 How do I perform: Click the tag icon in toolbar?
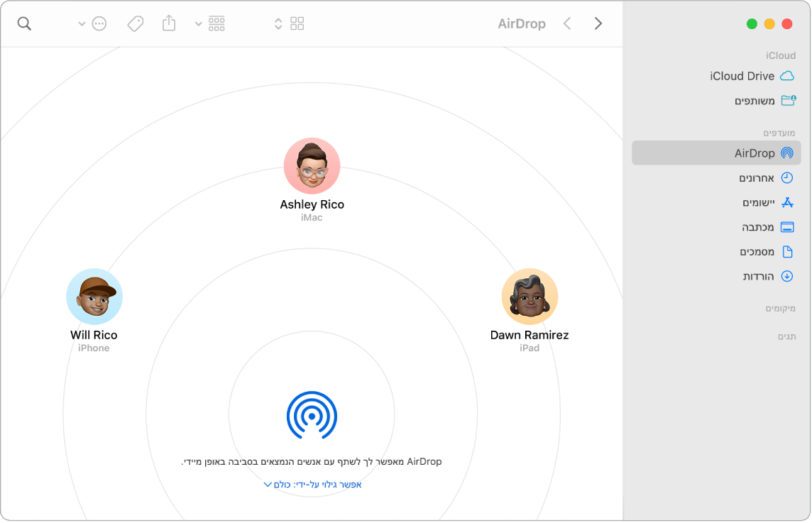pyautogui.click(x=135, y=24)
